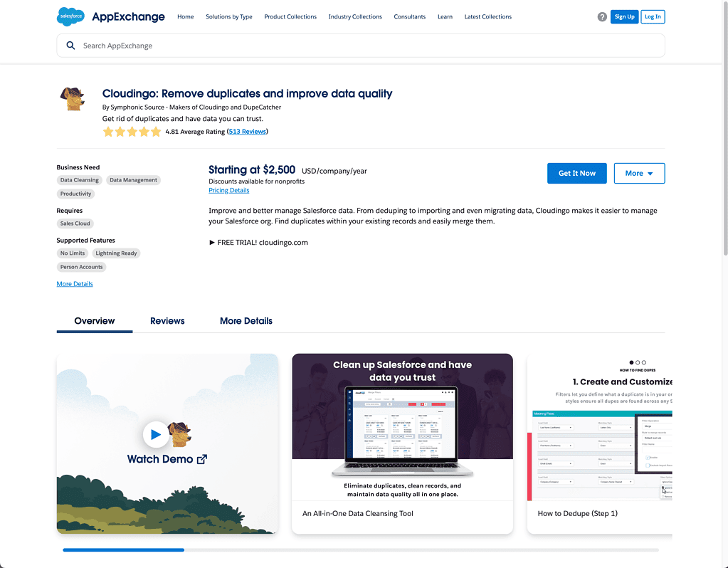Play the Watch Demo video

pos(156,434)
